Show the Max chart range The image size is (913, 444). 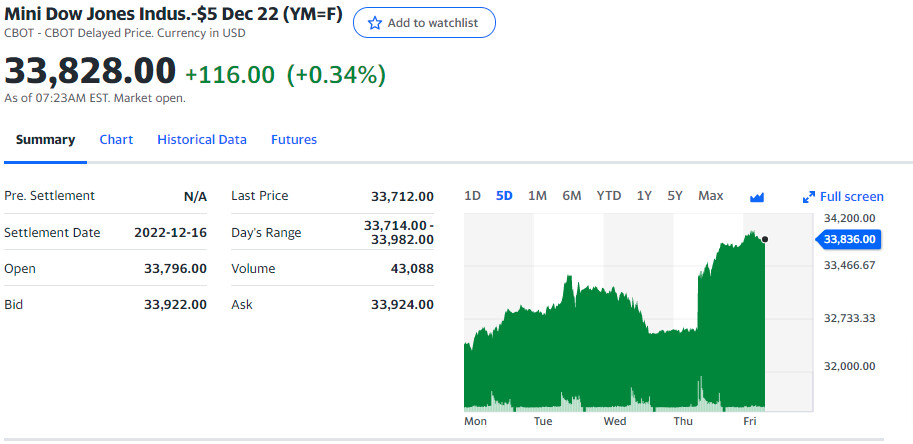pos(711,196)
